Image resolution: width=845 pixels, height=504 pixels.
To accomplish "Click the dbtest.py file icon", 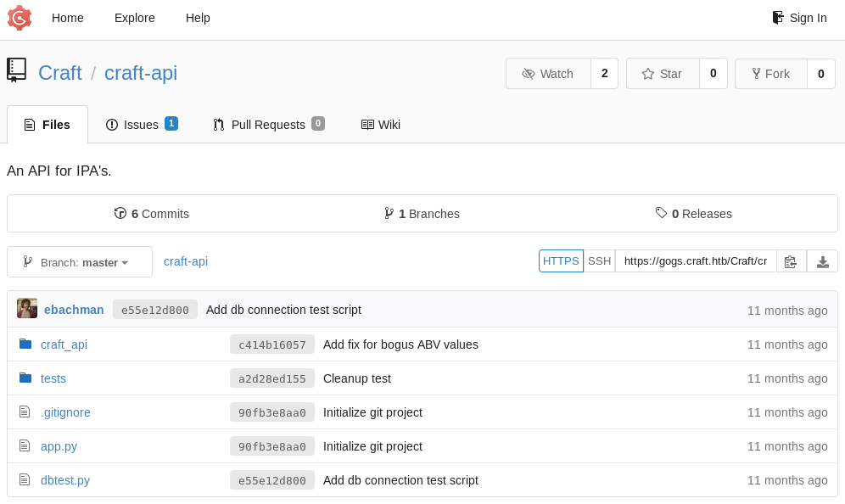I will tap(25, 479).
